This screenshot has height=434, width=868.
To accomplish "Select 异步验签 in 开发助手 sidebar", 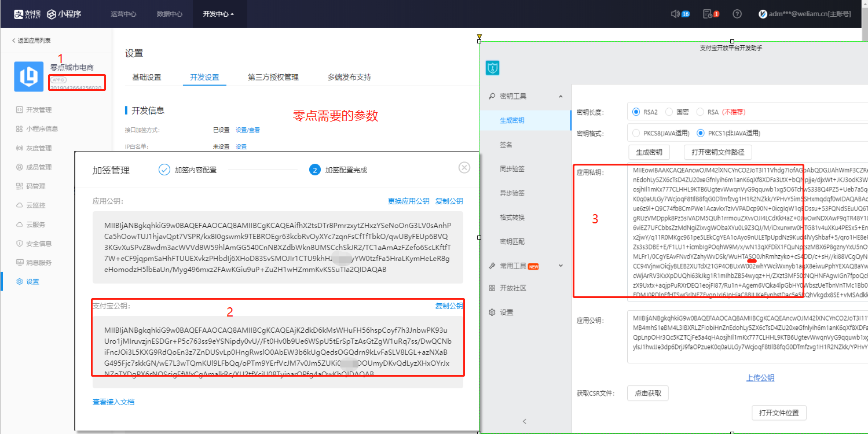I will (x=512, y=193).
